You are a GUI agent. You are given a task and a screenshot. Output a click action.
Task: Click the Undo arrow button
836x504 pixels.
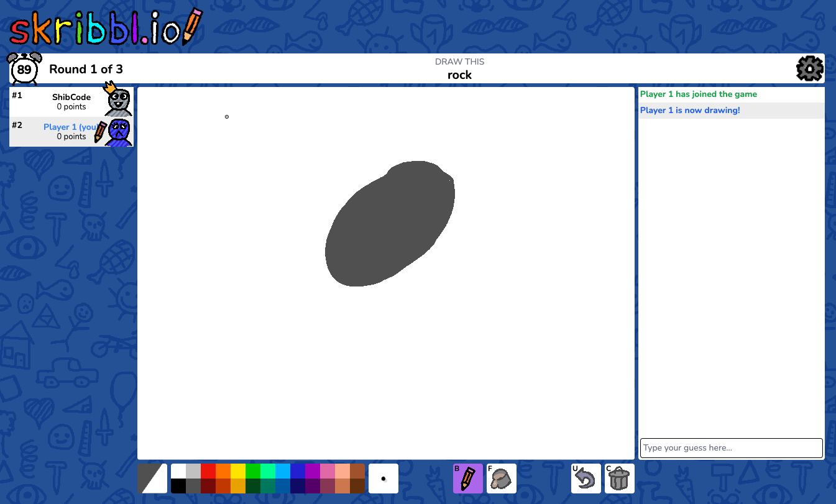[x=586, y=479]
